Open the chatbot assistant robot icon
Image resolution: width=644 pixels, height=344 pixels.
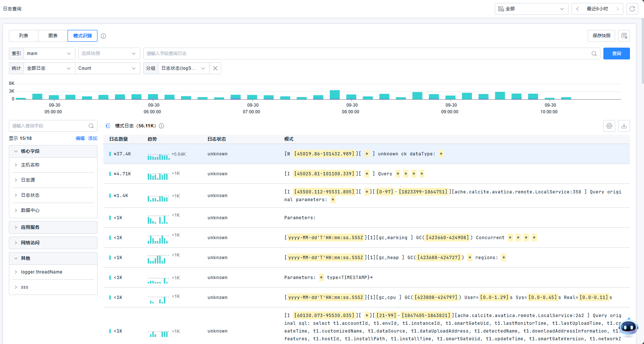(x=628, y=327)
